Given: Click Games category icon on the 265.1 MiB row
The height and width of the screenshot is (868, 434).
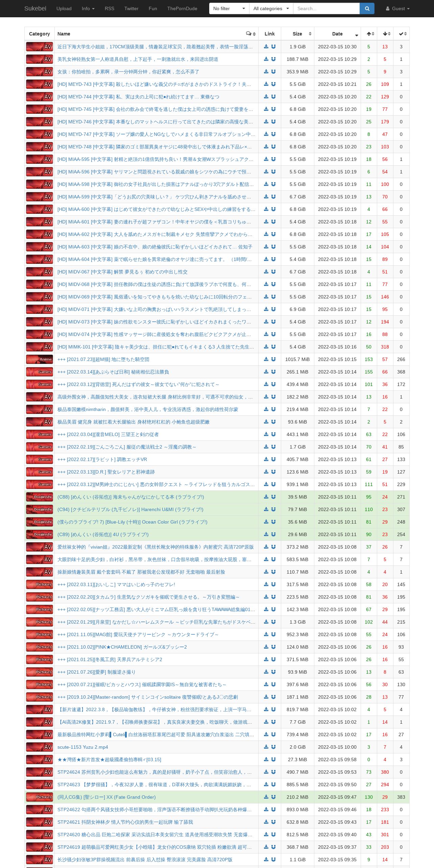Looking at the screenshot, I should point(40,372).
